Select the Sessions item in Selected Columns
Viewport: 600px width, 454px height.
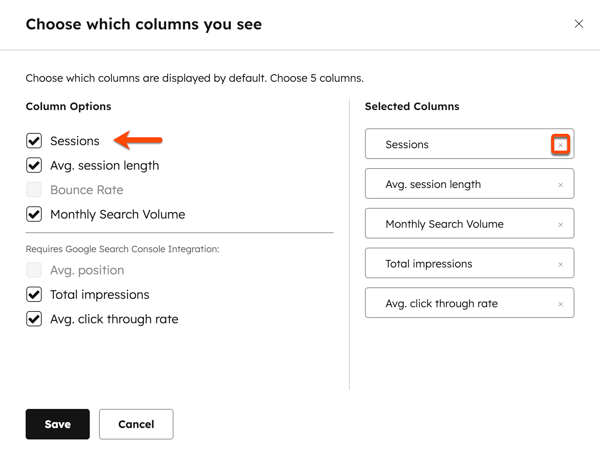455,145
